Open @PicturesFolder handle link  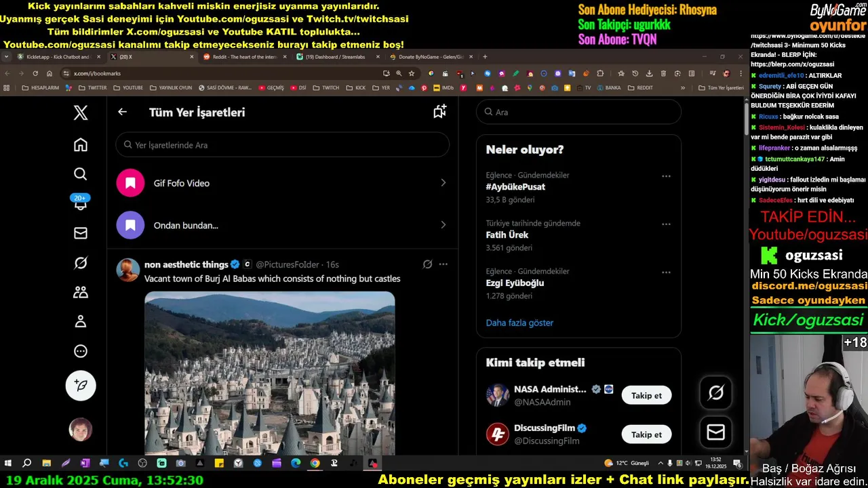coord(288,264)
